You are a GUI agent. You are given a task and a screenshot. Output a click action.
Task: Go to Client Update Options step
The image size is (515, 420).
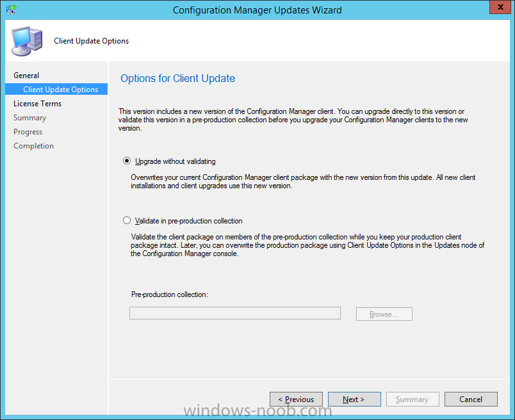click(56, 90)
